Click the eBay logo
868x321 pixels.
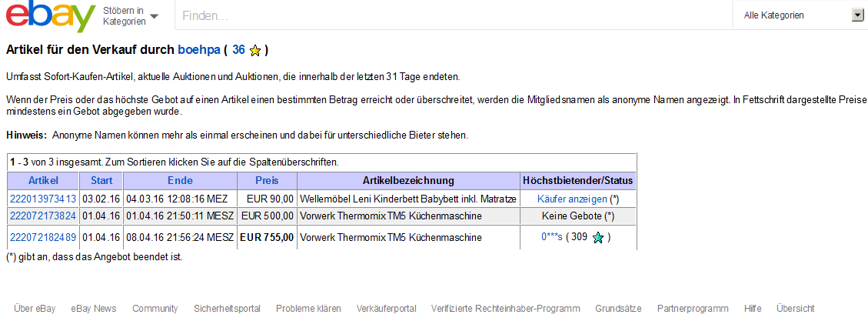[x=51, y=17]
